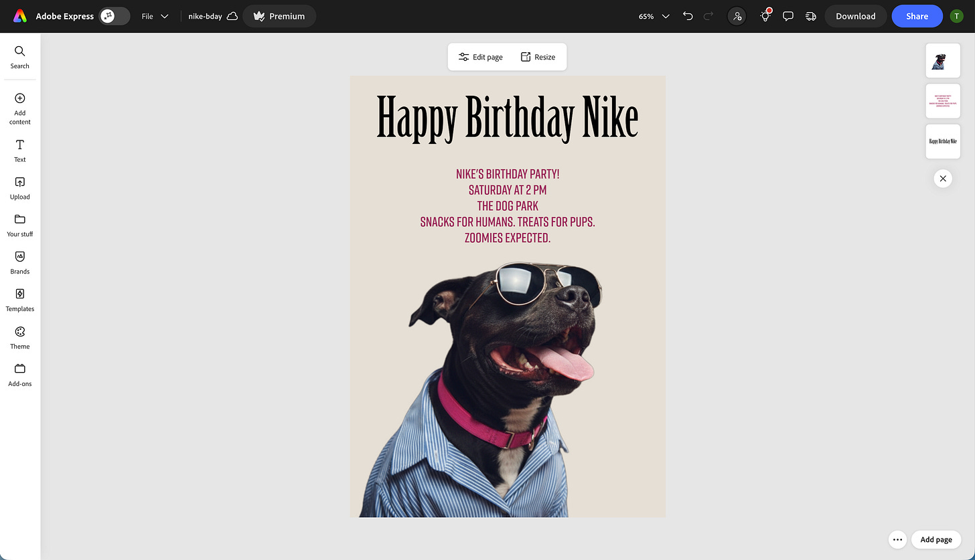Select the dog photo page thumbnail
975x560 pixels.
click(x=943, y=60)
